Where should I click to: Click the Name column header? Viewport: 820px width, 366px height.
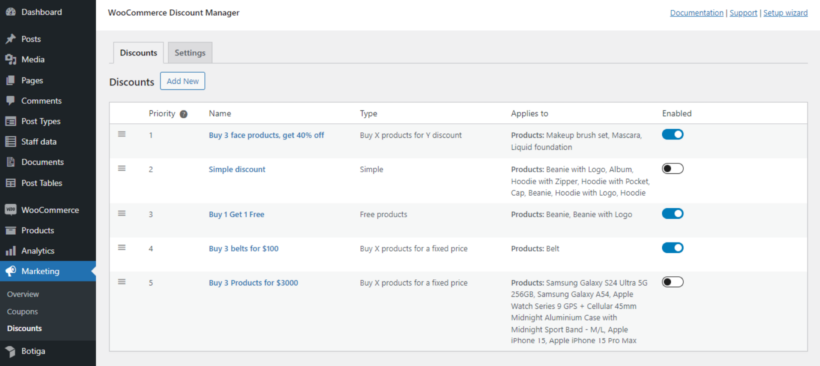point(220,113)
